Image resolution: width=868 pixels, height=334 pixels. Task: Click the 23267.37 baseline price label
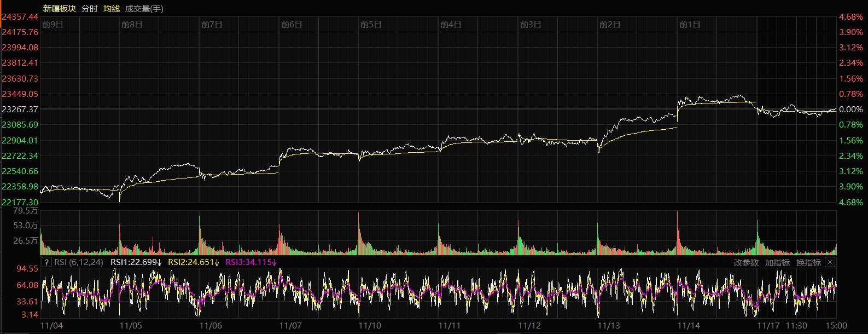(x=20, y=110)
